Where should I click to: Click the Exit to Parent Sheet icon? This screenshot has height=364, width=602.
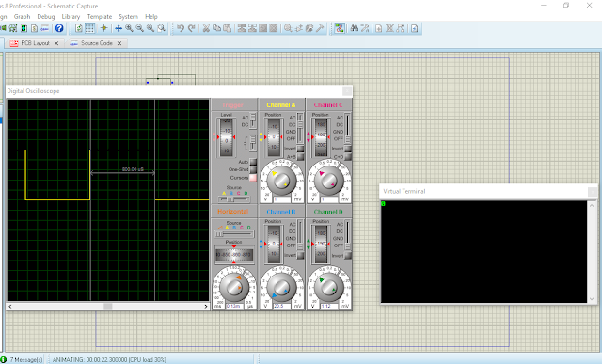tap(401, 28)
